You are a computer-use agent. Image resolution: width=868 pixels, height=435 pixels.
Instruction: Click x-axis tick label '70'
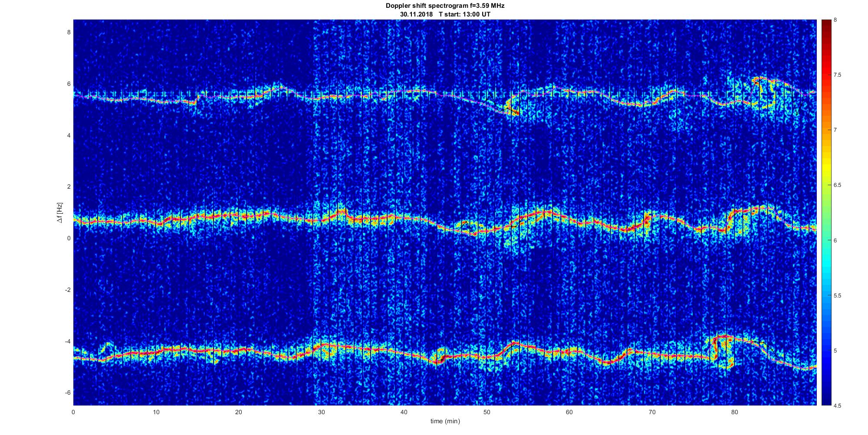(x=652, y=412)
